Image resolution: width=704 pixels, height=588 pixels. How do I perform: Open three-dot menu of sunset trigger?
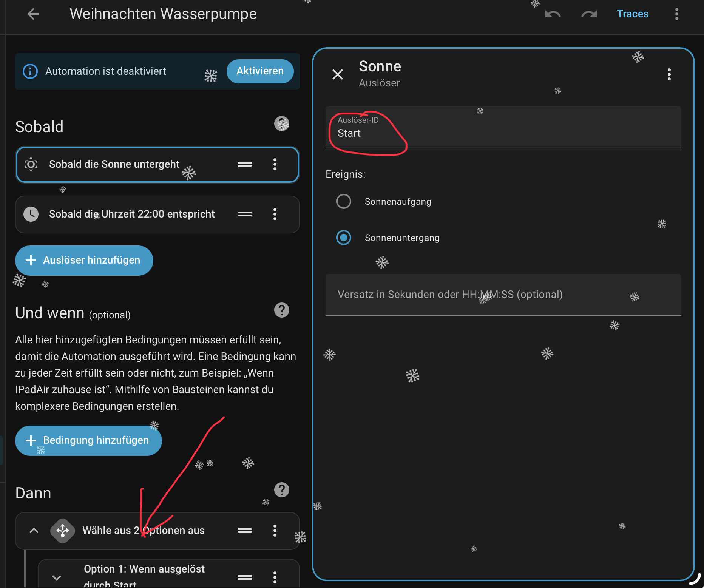[x=275, y=164]
